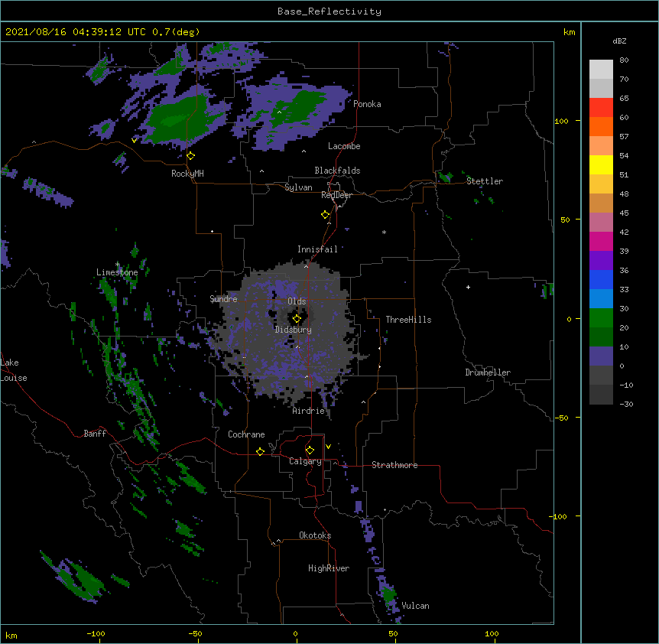Click the HighRiver label
The width and height of the screenshot is (659, 644).
pos(329,568)
